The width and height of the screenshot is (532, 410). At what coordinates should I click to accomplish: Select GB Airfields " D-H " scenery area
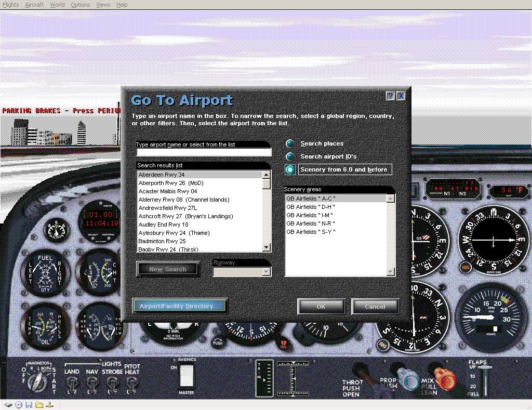336,207
